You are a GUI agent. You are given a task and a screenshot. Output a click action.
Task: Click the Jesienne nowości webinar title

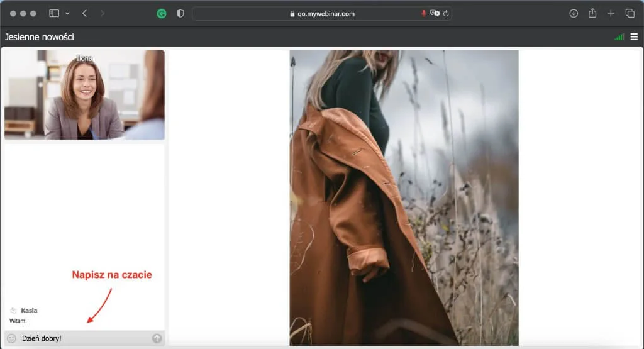40,37
